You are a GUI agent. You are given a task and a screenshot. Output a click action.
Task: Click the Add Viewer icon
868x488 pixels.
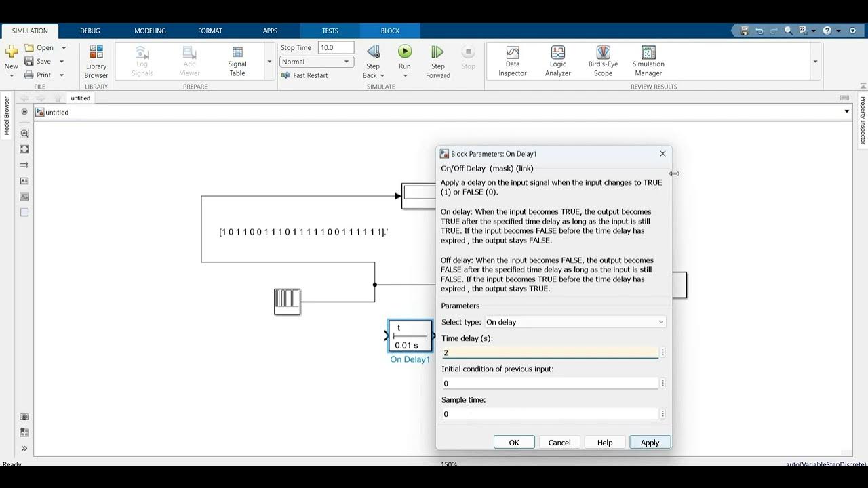pyautogui.click(x=190, y=53)
